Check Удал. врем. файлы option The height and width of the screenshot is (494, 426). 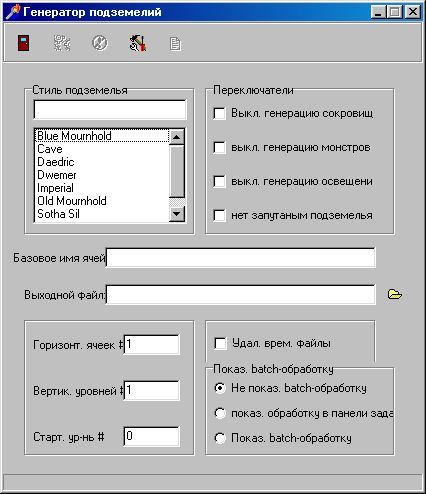(220, 343)
